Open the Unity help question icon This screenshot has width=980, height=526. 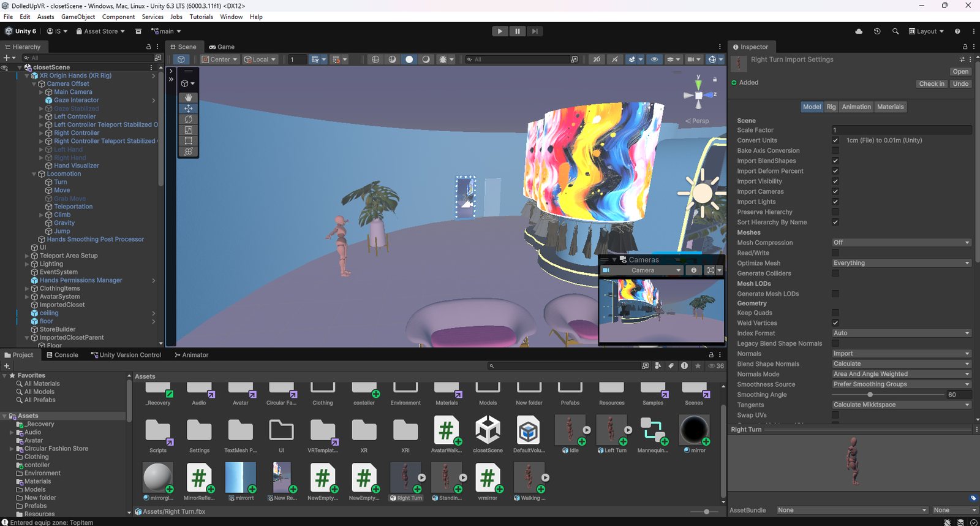[x=957, y=31]
